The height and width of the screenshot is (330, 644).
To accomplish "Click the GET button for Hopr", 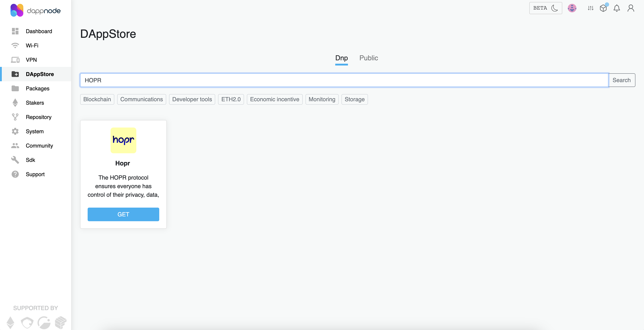I will click(123, 214).
